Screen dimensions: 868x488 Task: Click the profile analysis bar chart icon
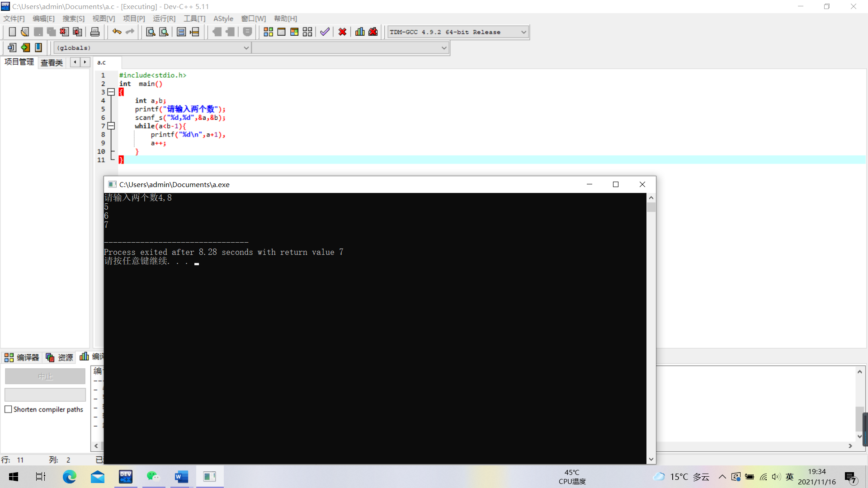(360, 32)
